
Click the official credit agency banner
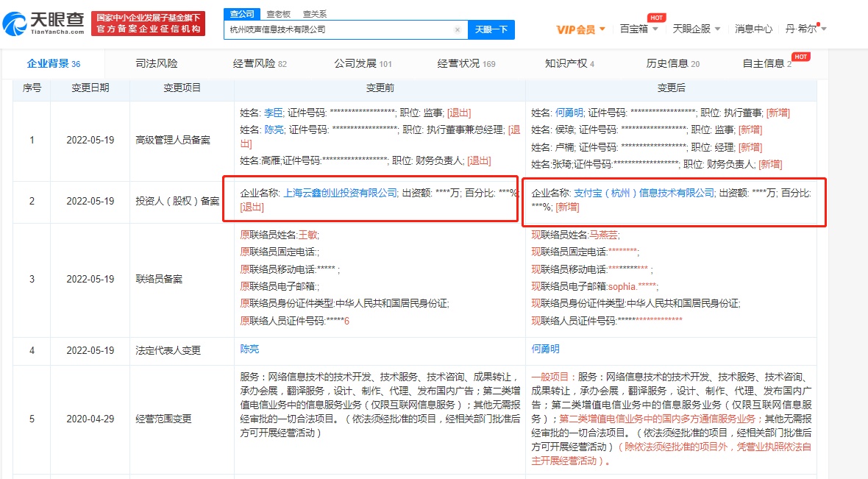pyautogui.click(x=149, y=23)
